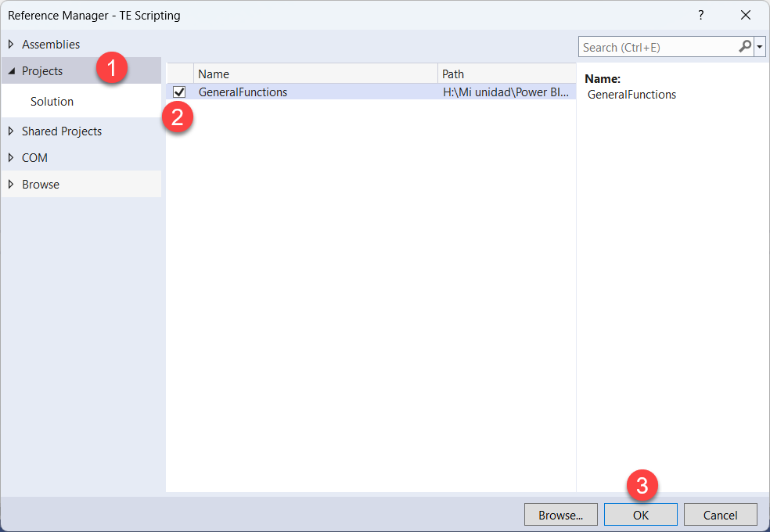Switch to the Browse category
The image size is (770, 532).
[x=41, y=185]
